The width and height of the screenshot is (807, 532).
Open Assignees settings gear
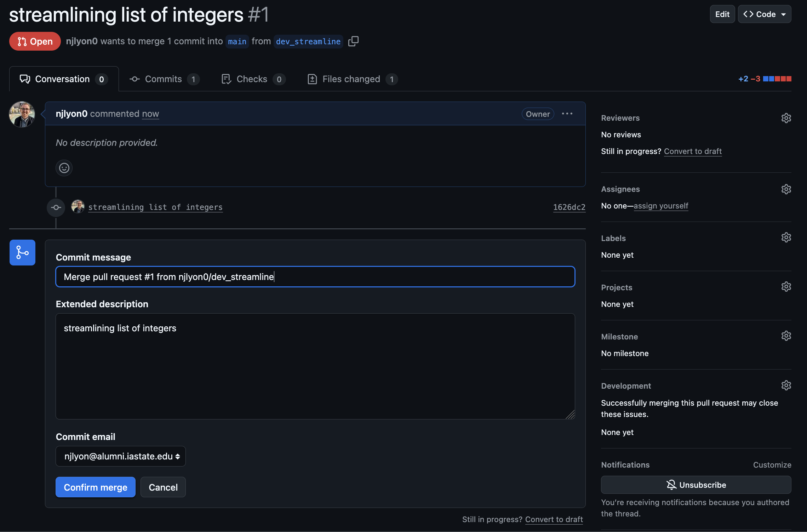[x=786, y=189]
